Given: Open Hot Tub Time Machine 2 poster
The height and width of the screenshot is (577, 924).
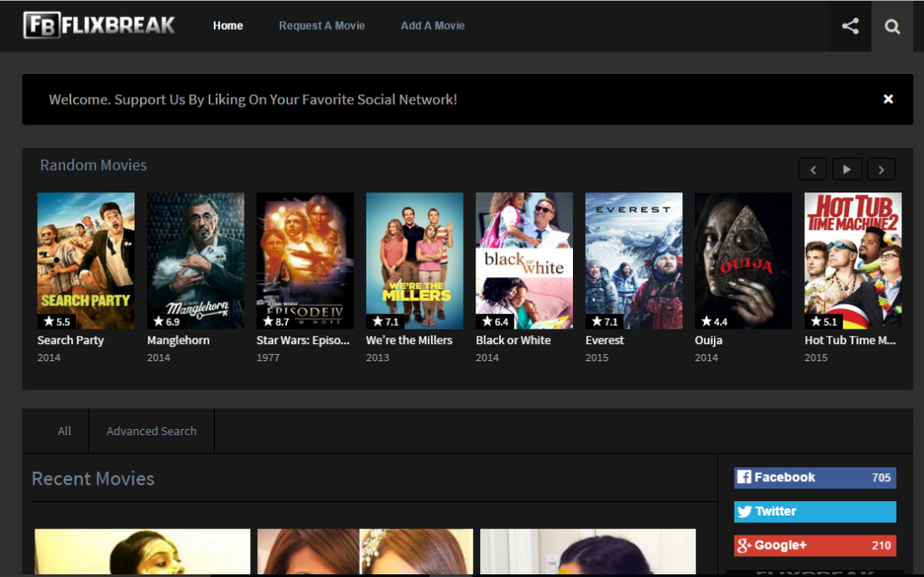Looking at the screenshot, I should pos(853,260).
